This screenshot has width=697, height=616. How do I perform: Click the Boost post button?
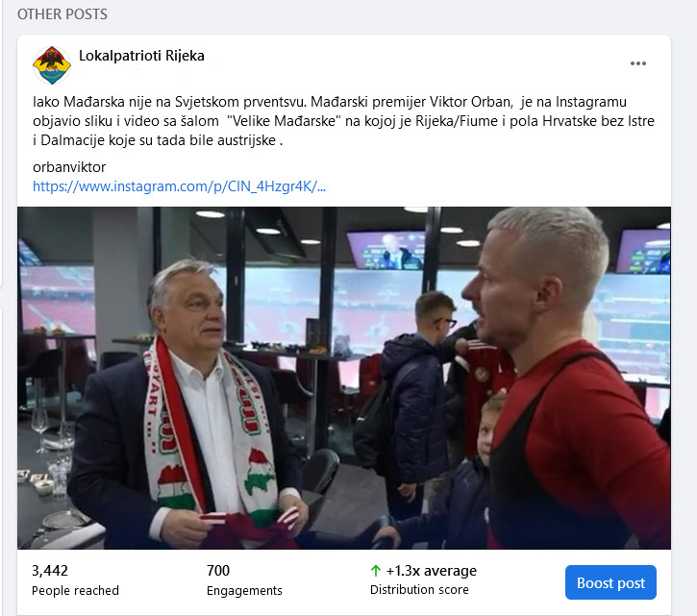[610, 582]
